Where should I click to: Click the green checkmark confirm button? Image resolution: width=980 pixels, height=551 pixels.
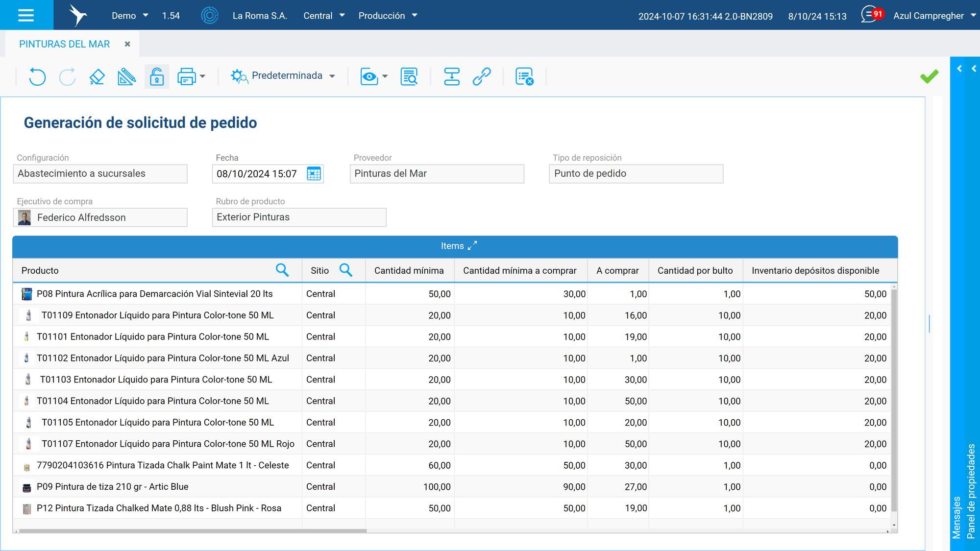929,76
